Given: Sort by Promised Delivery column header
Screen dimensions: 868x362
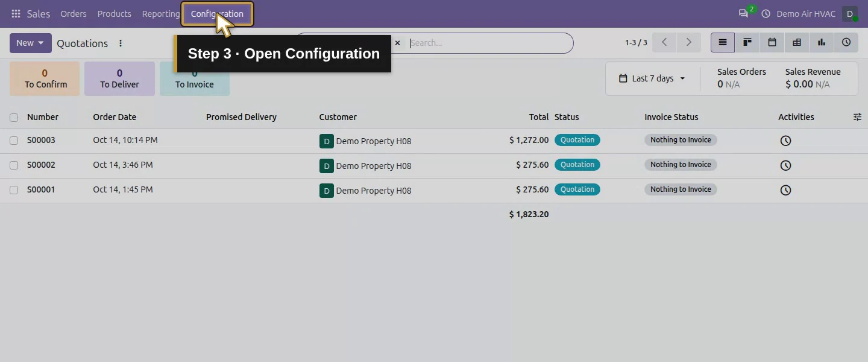Looking at the screenshot, I should (x=241, y=117).
